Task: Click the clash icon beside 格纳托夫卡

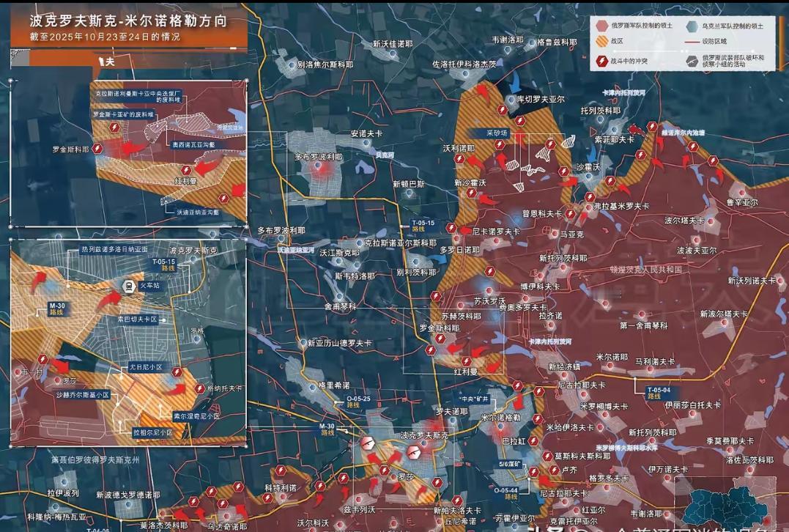Action: pyautogui.click(x=199, y=389)
